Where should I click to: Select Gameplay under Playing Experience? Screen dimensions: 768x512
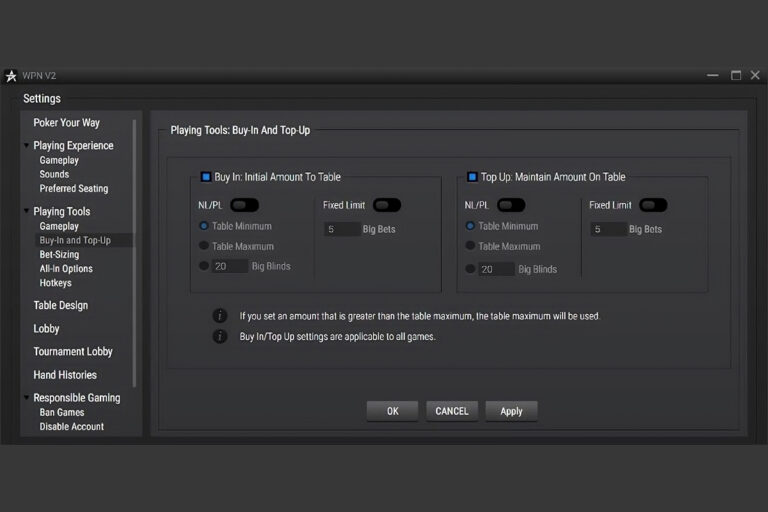coord(59,160)
